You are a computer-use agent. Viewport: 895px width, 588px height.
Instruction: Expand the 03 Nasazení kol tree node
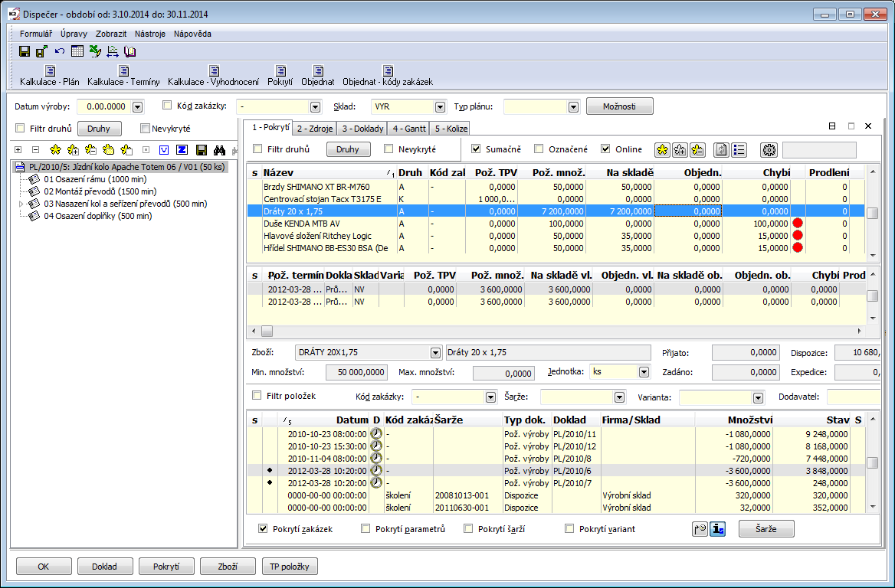[21, 204]
